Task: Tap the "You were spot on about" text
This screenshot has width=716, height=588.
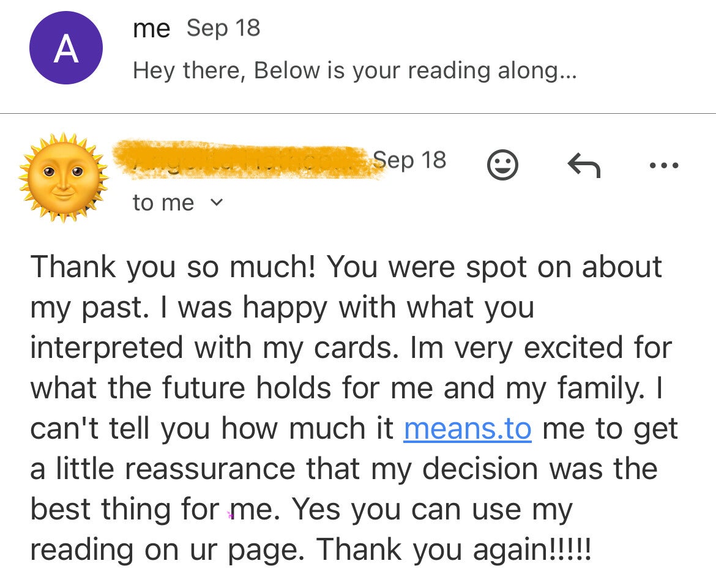Action: [494, 267]
